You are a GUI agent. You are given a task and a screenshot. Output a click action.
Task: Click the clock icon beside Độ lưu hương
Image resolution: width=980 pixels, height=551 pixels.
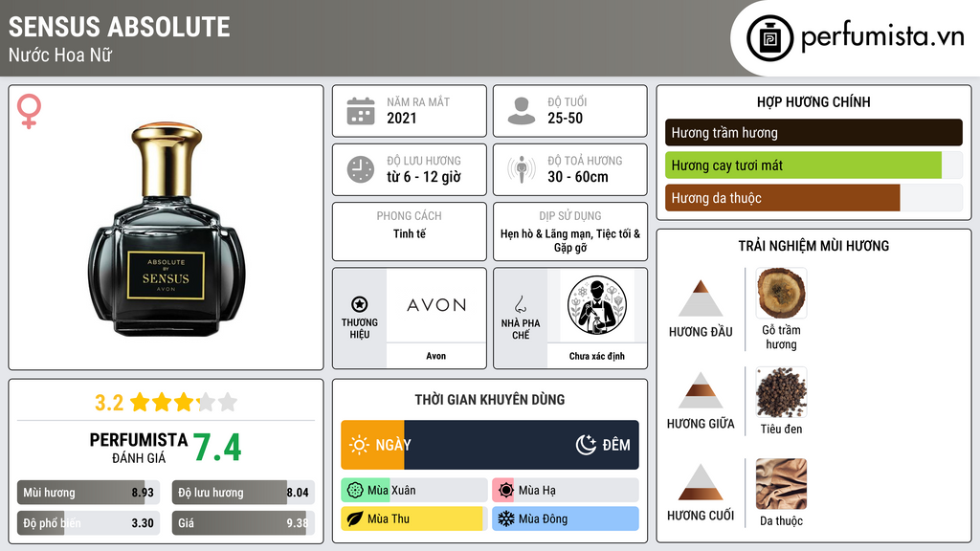click(x=361, y=169)
